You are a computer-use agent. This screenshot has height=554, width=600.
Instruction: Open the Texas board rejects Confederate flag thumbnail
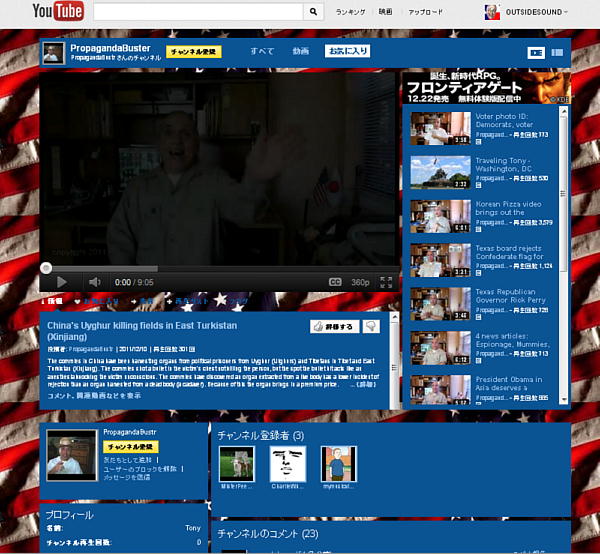click(440, 260)
